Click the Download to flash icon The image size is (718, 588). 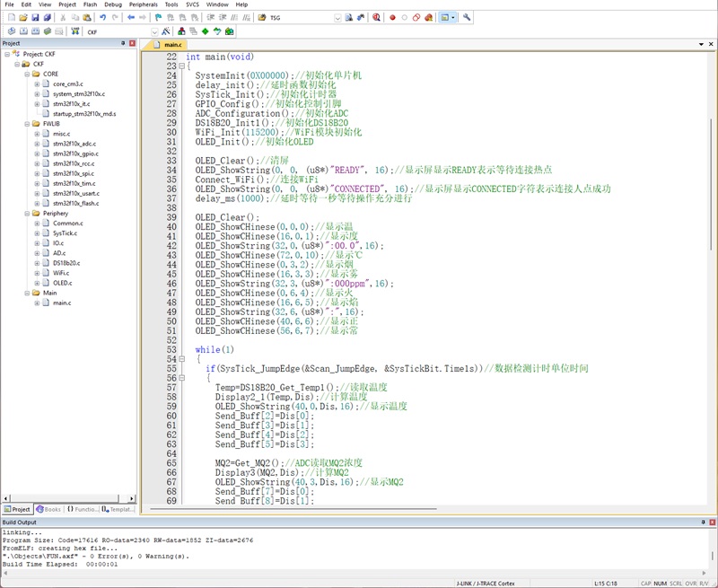point(75,31)
